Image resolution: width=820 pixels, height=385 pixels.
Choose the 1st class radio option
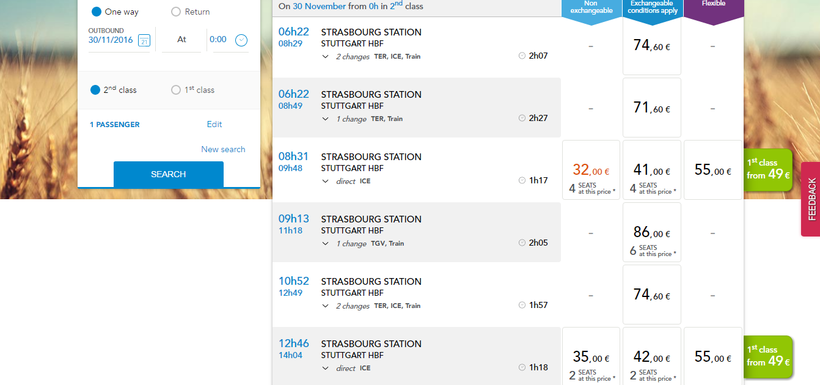point(176,90)
